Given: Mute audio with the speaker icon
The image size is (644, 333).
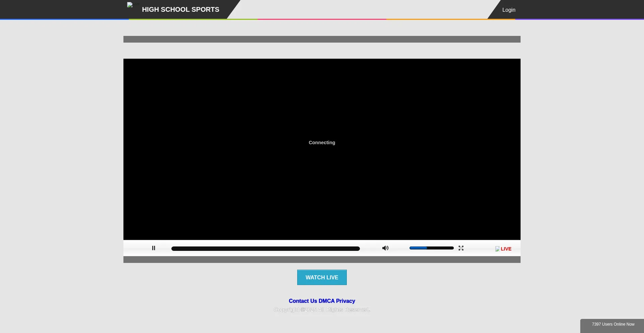Looking at the screenshot, I should pyautogui.click(x=385, y=248).
